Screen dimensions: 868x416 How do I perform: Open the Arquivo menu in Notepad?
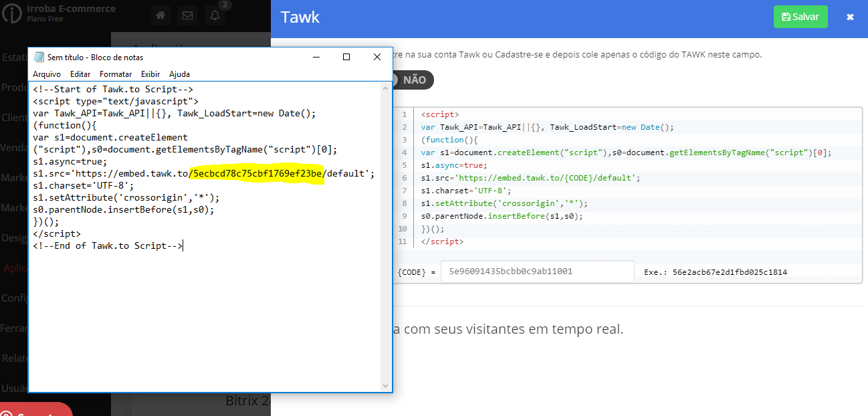pyautogui.click(x=47, y=74)
